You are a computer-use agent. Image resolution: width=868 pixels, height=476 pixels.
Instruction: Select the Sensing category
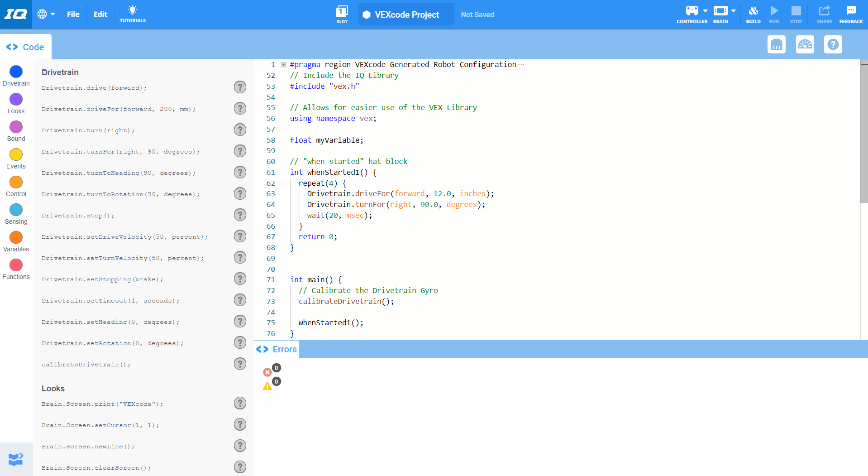(16, 214)
